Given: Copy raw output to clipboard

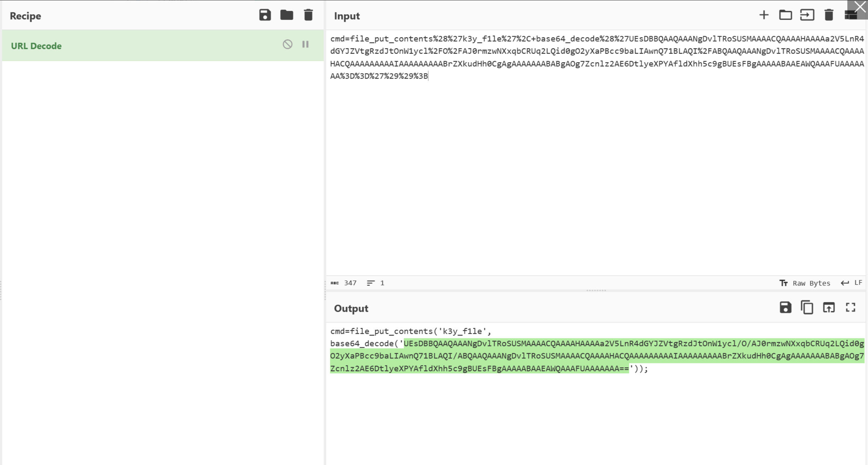Looking at the screenshot, I should click(807, 308).
